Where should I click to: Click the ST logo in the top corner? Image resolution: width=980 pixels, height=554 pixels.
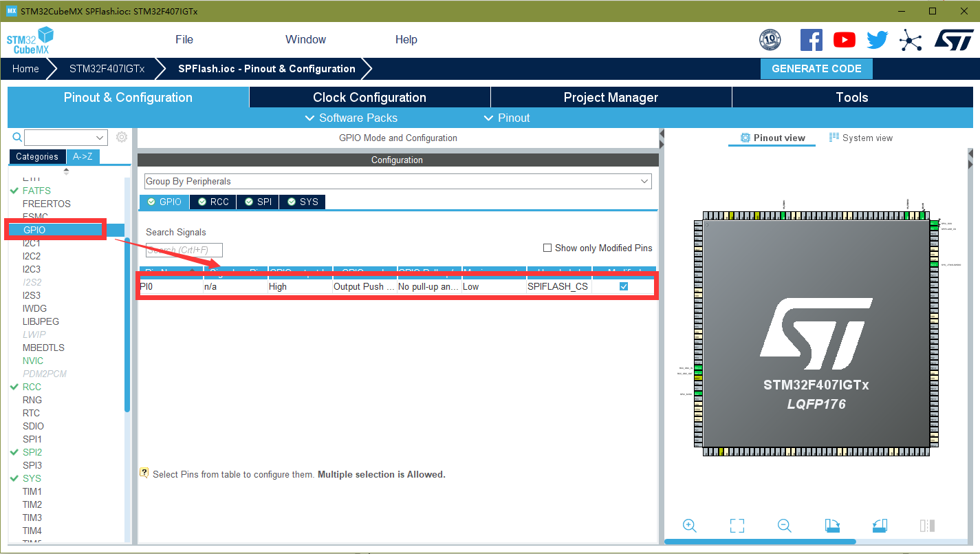[x=954, y=40]
